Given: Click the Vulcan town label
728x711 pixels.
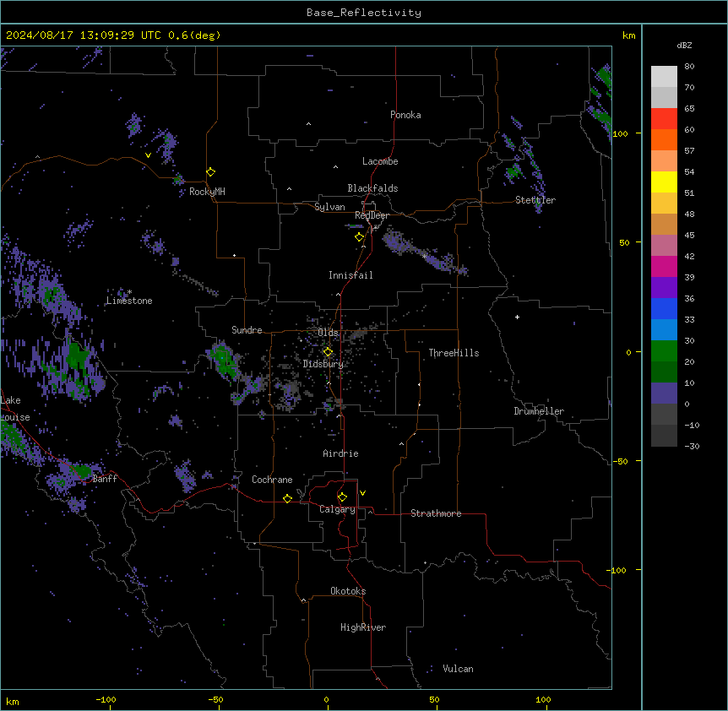Looking at the screenshot, I should [458, 669].
